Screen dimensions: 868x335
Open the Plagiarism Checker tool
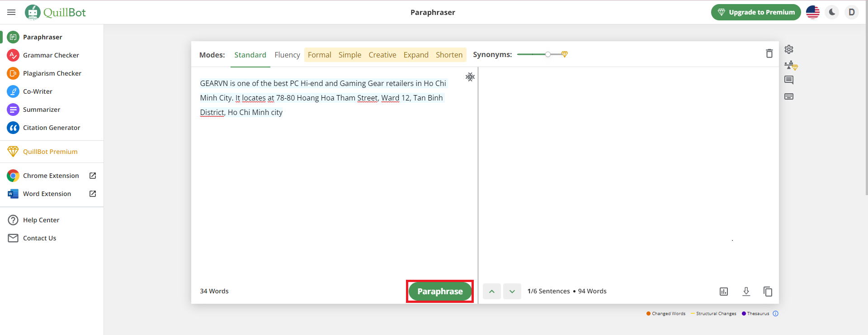pyautogui.click(x=52, y=73)
